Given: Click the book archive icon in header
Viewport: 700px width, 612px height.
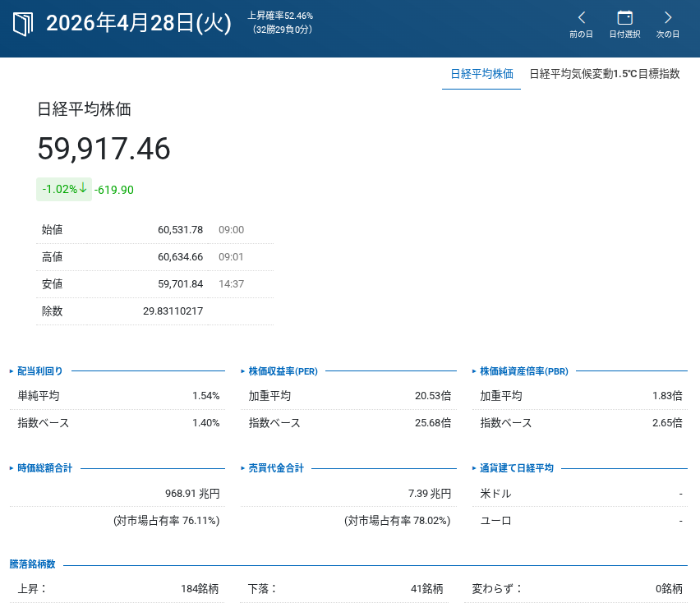Looking at the screenshot, I should point(25,23).
